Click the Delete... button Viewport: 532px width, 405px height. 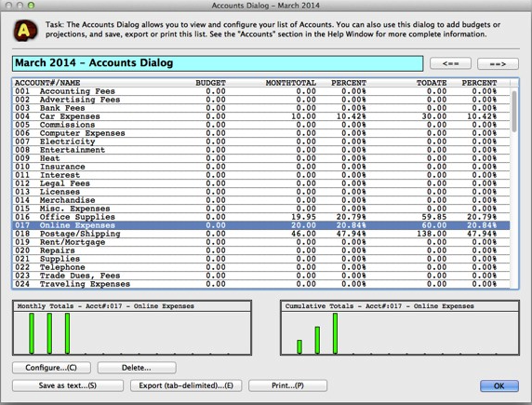pyautogui.click(x=137, y=368)
